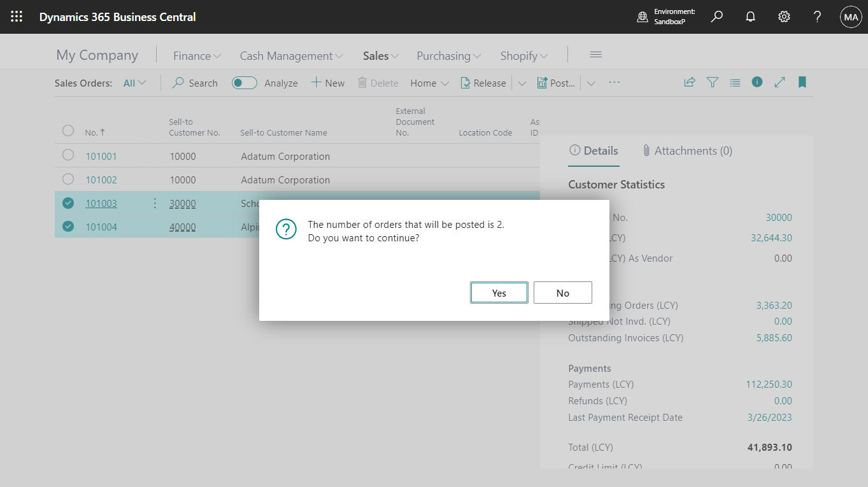Bookmark the Sales Orders page
The height and width of the screenshot is (487, 868).
tap(802, 82)
